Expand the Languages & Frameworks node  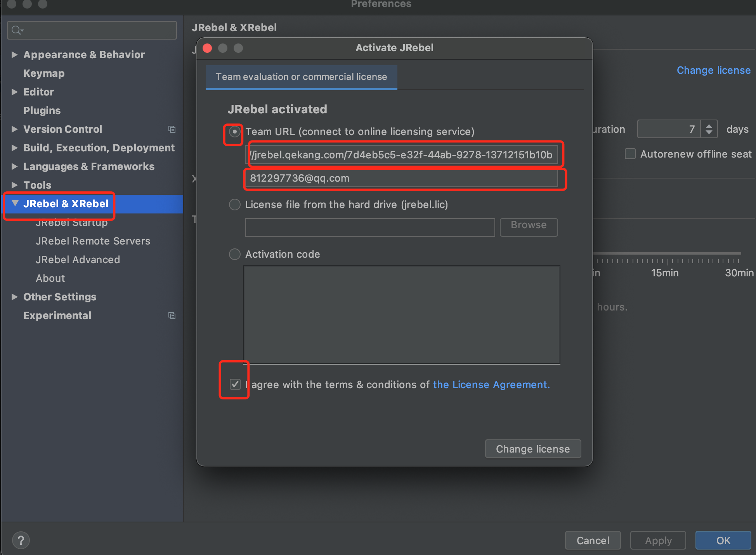[x=14, y=166]
